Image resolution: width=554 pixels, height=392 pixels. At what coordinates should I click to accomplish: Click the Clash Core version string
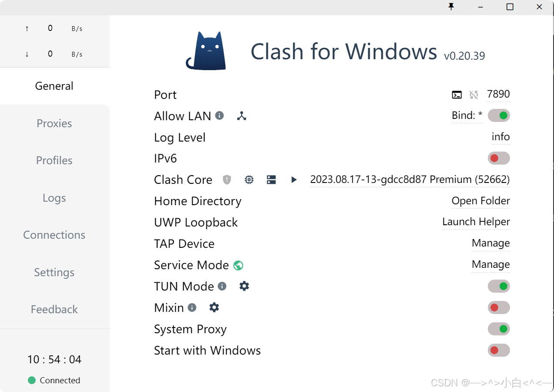410,179
